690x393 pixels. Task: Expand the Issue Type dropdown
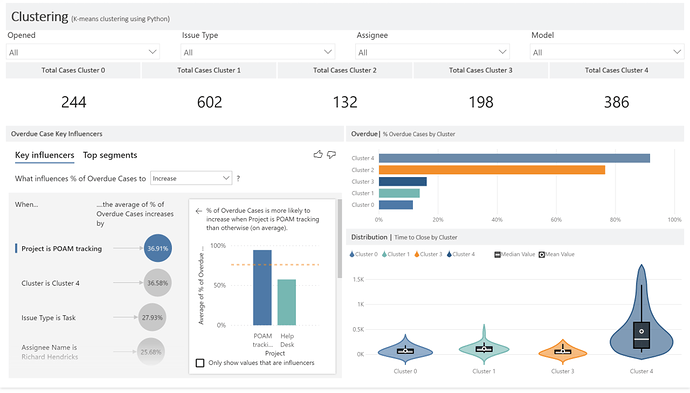click(x=257, y=52)
